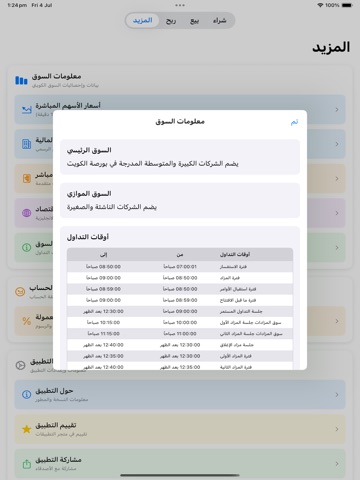Open the chevron on the green السوق row

pyautogui.click(x=337, y=248)
